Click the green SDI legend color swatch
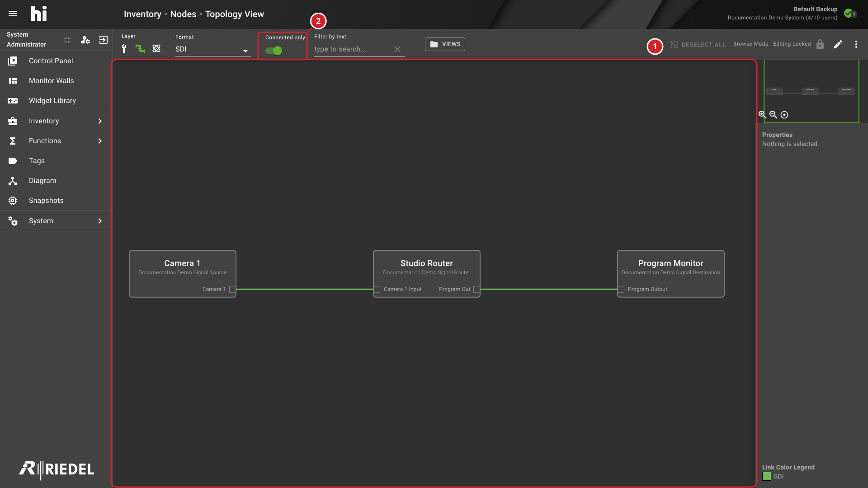The image size is (868, 488). (767, 476)
